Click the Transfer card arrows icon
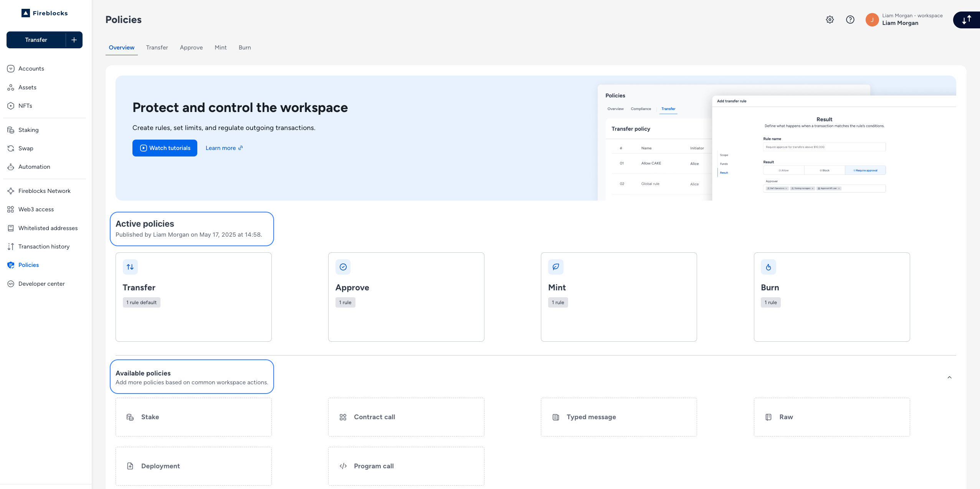 130,267
